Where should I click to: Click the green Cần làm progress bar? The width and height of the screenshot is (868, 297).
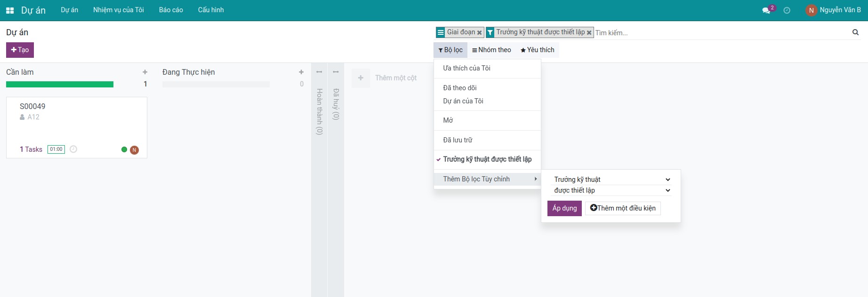point(60,85)
